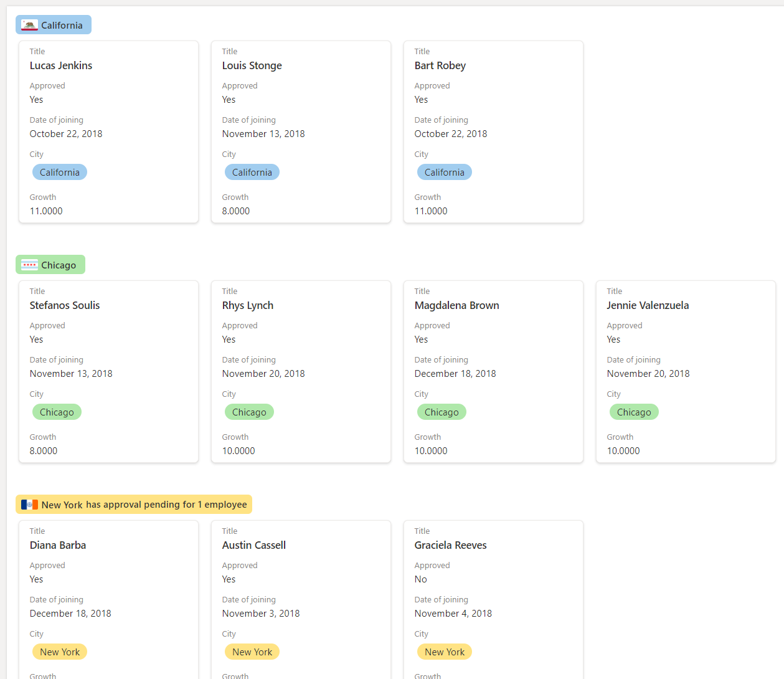
Task: Select the California pill on Bart Robey's card
Action: [444, 171]
